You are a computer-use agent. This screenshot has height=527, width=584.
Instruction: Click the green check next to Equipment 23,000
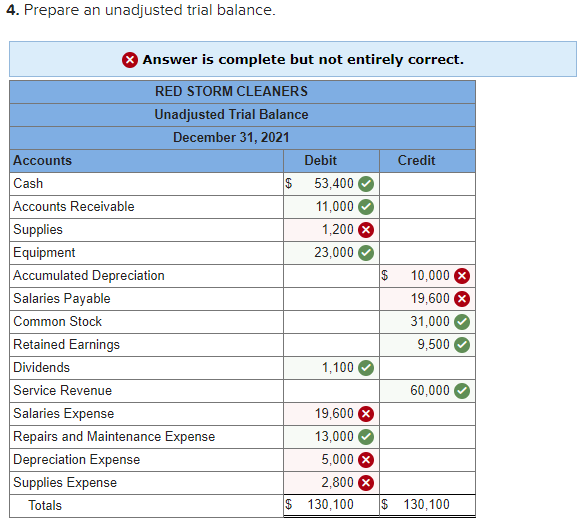pos(366,253)
